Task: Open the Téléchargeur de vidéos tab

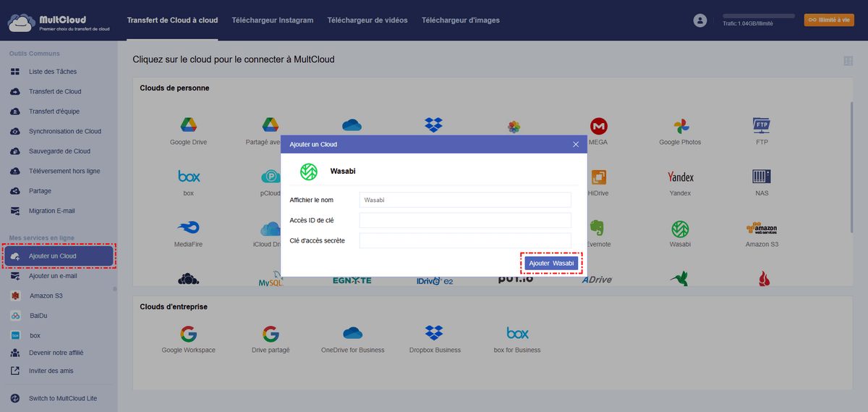Action: (367, 20)
